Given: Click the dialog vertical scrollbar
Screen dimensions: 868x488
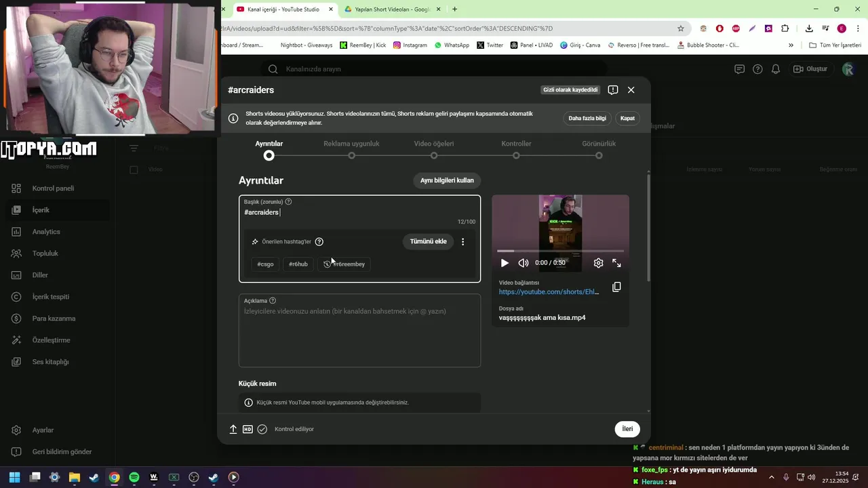Looking at the screenshot, I should (649, 227).
